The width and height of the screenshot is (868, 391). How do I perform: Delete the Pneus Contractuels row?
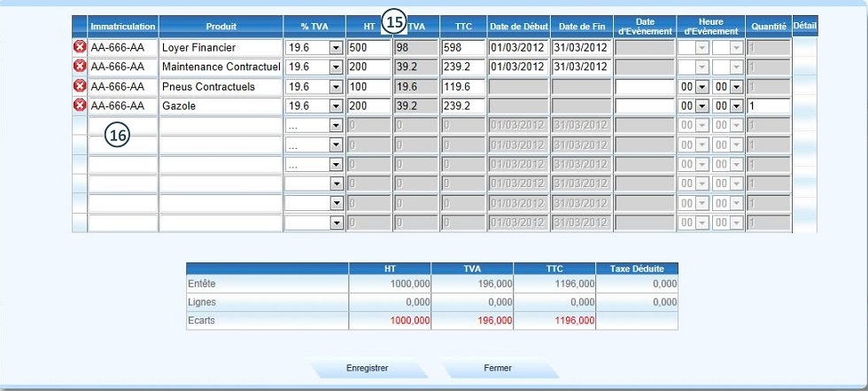(x=80, y=86)
